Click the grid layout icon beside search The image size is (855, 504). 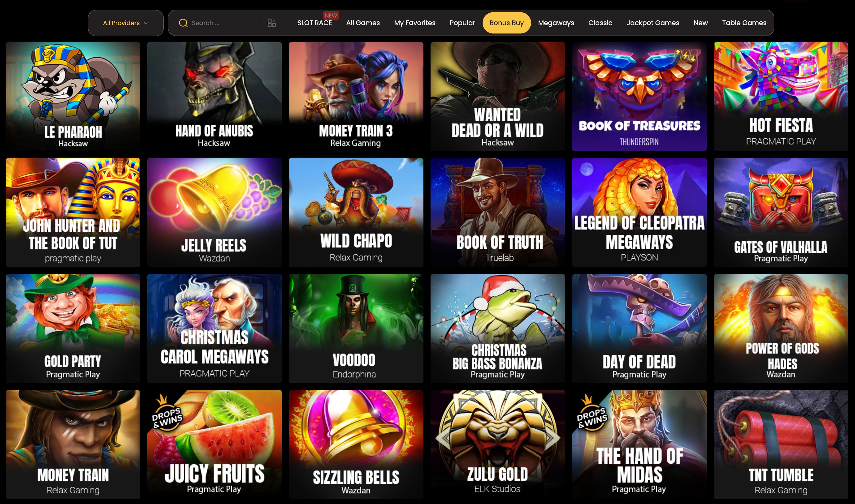coord(271,23)
